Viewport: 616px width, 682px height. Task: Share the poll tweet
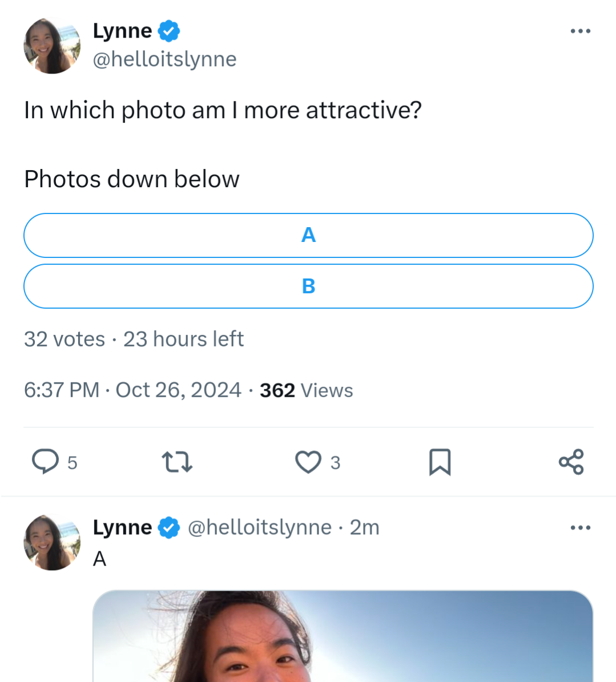click(x=571, y=462)
